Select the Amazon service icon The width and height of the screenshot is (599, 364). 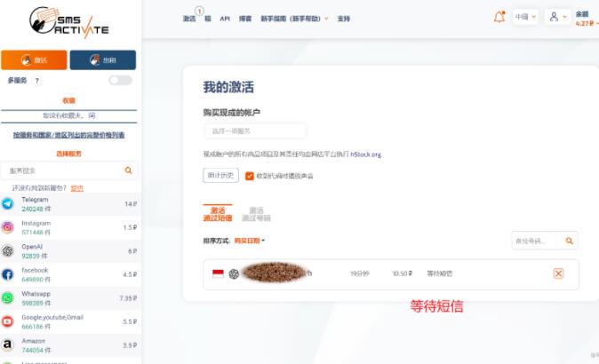click(x=8, y=345)
